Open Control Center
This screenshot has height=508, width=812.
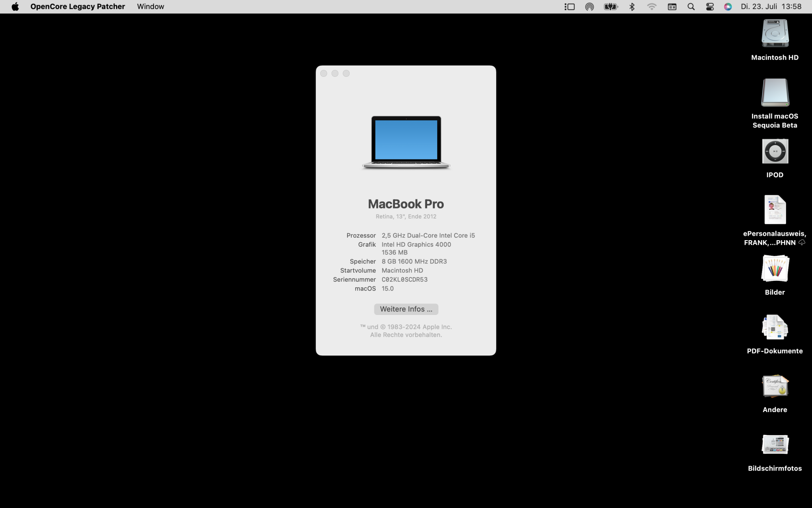710,7
